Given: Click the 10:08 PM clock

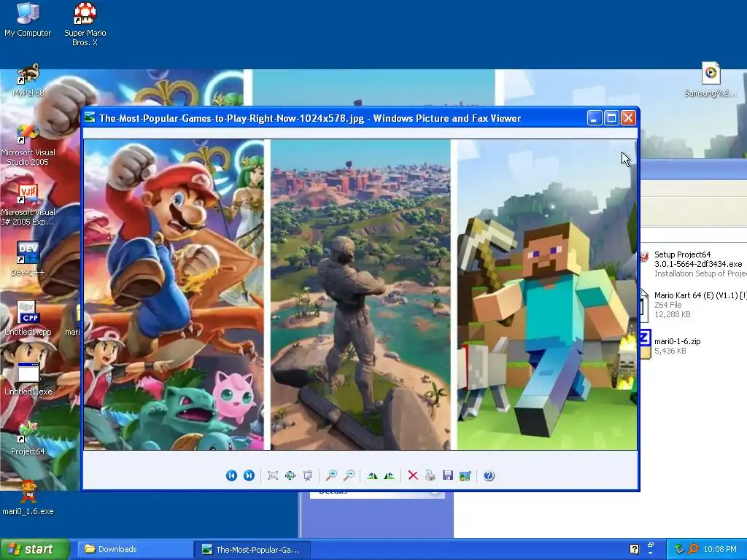Looking at the screenshot, I should pos(720,549).
